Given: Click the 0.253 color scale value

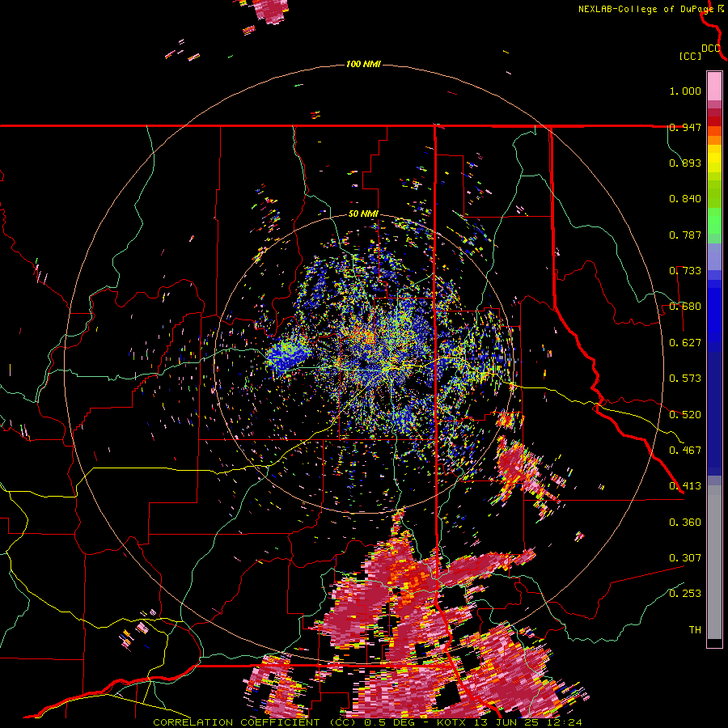Looking at the screenshot, I should click(x=685, y=594).
